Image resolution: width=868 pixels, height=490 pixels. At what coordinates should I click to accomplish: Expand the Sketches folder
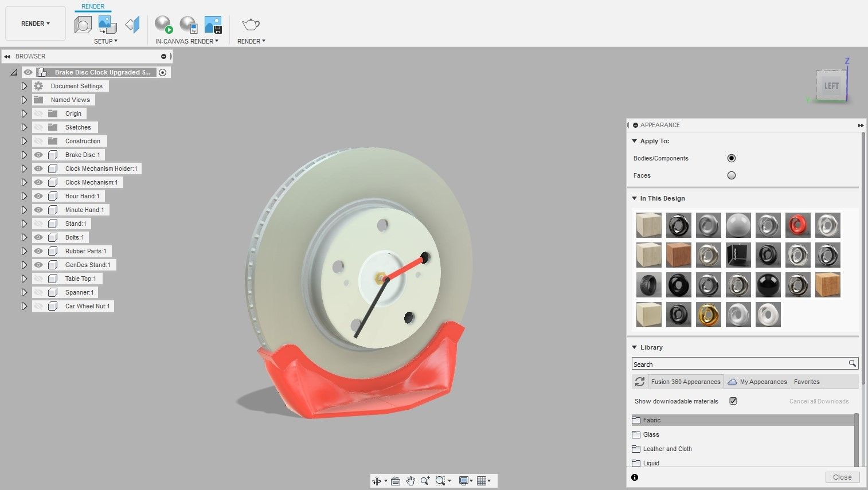point(24,127)
